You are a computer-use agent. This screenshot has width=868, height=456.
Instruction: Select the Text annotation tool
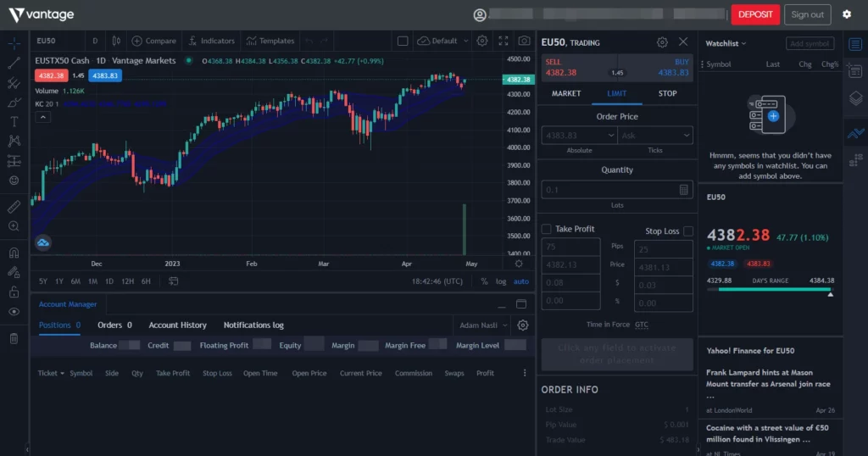pyautogui.click(x=14, y=121)
